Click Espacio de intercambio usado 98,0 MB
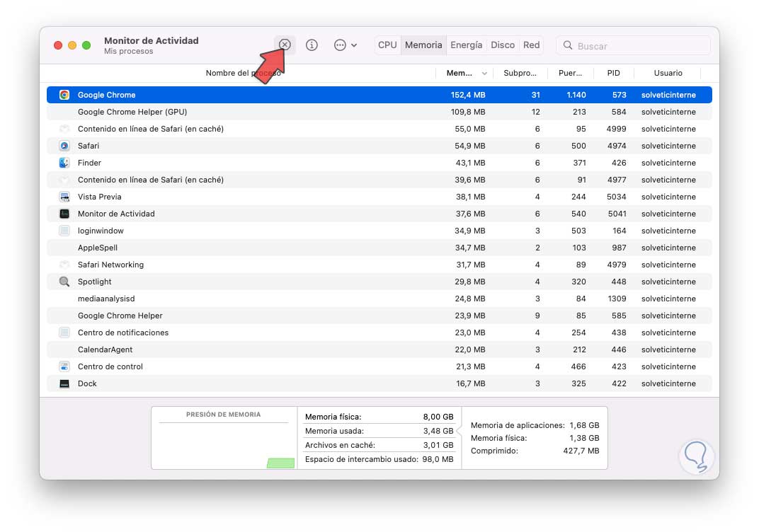Viewport: 759px width, 532px height. pyautogui.click(x=379, y=459)
